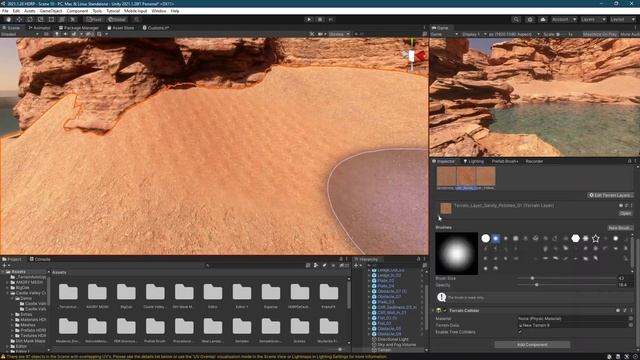This screenshot has height=360, width=640.
Task: Switch to the Recorder tab
Action: click(x=534, y=161)
